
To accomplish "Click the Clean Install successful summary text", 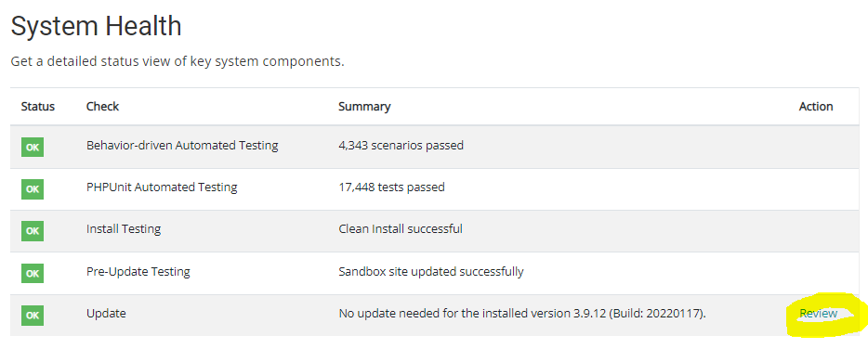I will coord(401,229).
